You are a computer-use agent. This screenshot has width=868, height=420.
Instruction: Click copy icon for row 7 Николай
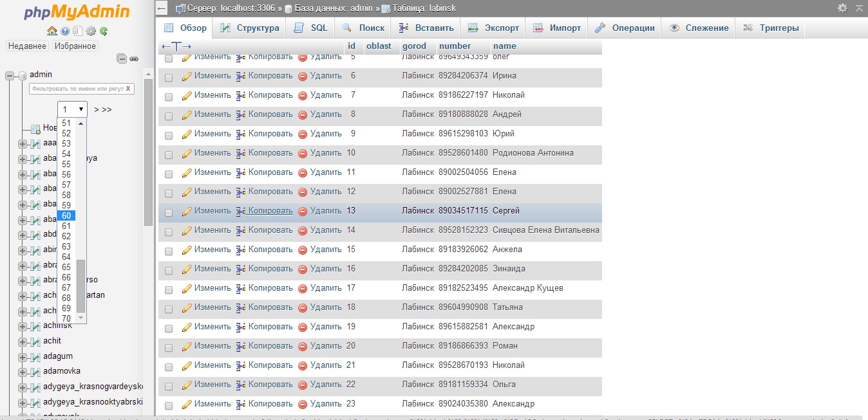point(241,95)
